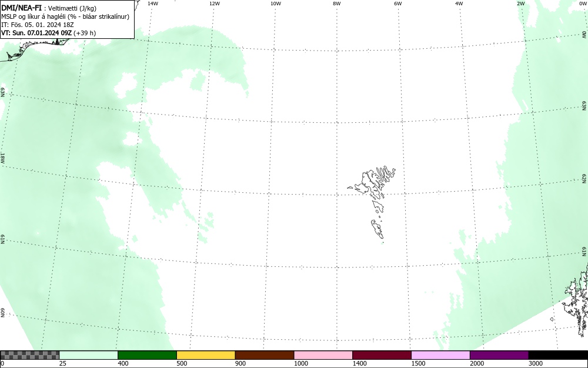Click the Shetland Islands coastline outline
This screenshot has height=368, width=588.
click(x=576, y=300)
